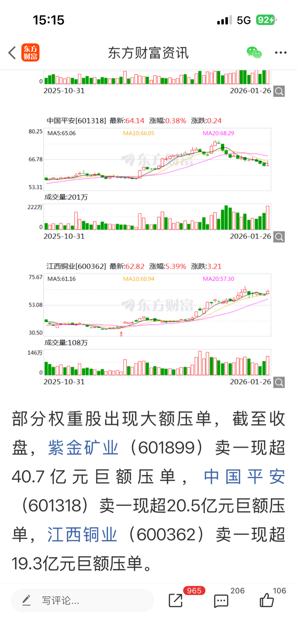Tap the back arrow in header
The width and height of the screenshot is (297, 644).
pyautogui.click(x=12, y=53)
